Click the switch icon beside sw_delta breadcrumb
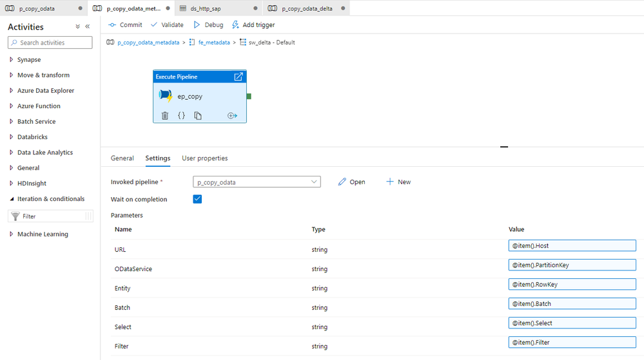 [243, 43]
